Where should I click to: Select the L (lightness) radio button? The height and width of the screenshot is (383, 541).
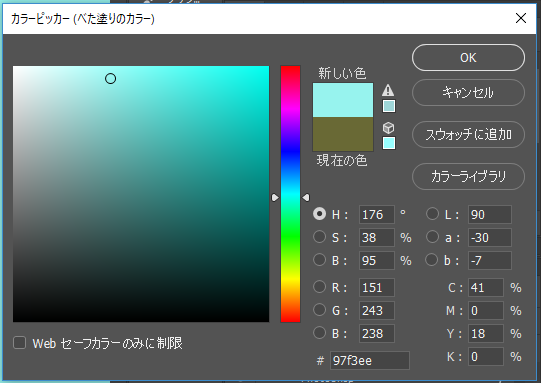pos(432,214)
